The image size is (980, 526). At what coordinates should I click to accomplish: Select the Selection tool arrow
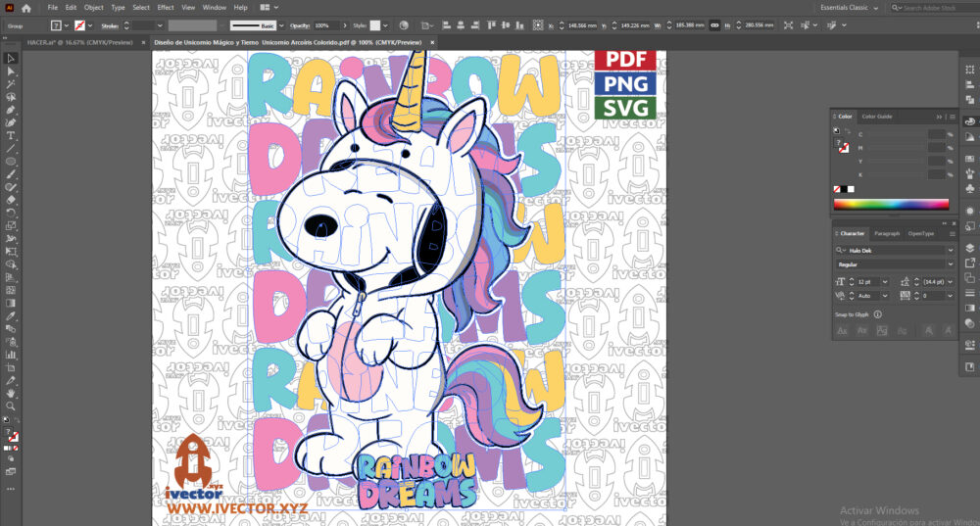(11, 58)
